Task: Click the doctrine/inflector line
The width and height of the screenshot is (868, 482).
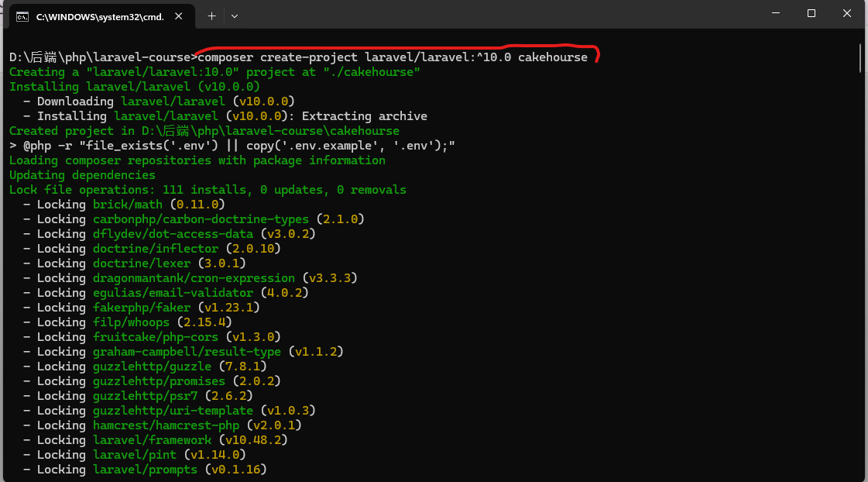Action: pyautogui.click(x=152, y=248)
